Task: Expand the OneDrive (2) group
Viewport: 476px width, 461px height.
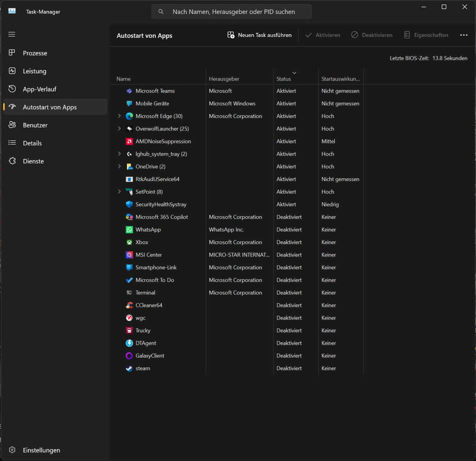Action: point(119,166)
